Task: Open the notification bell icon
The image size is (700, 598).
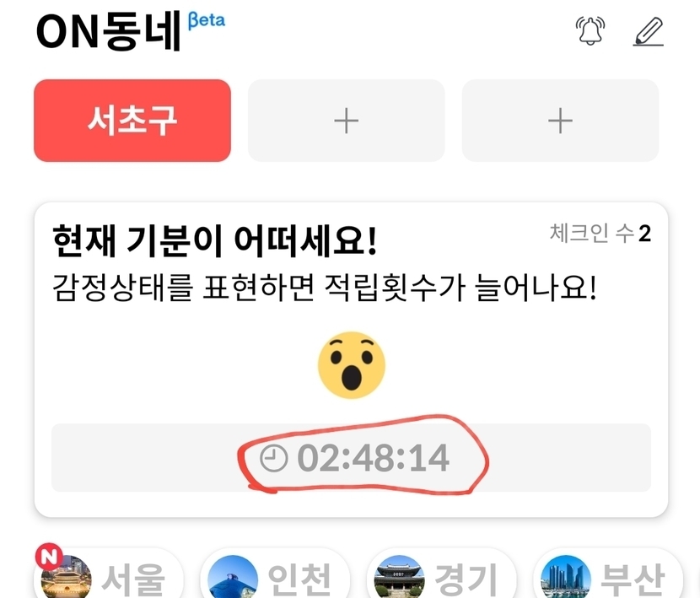Action: click(590, 30)
